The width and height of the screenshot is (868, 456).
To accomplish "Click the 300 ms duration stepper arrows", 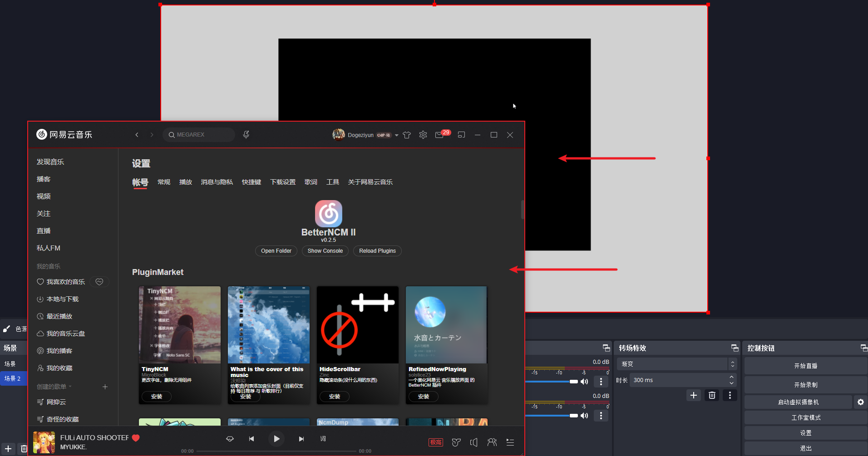I will 731,380.
